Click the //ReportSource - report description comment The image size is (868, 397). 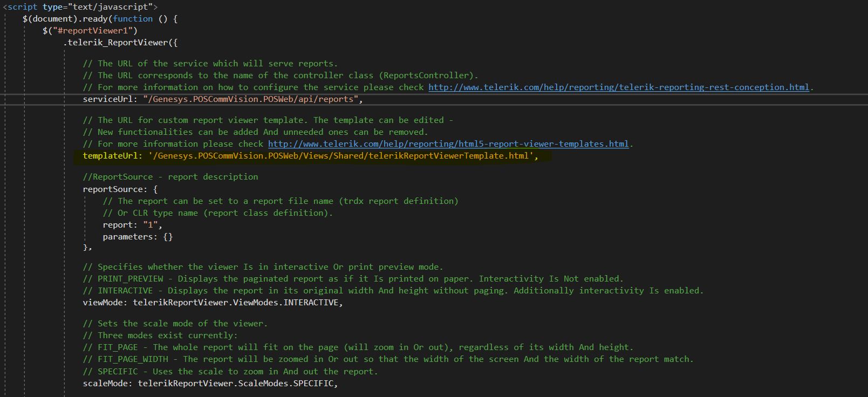[170, 177]
